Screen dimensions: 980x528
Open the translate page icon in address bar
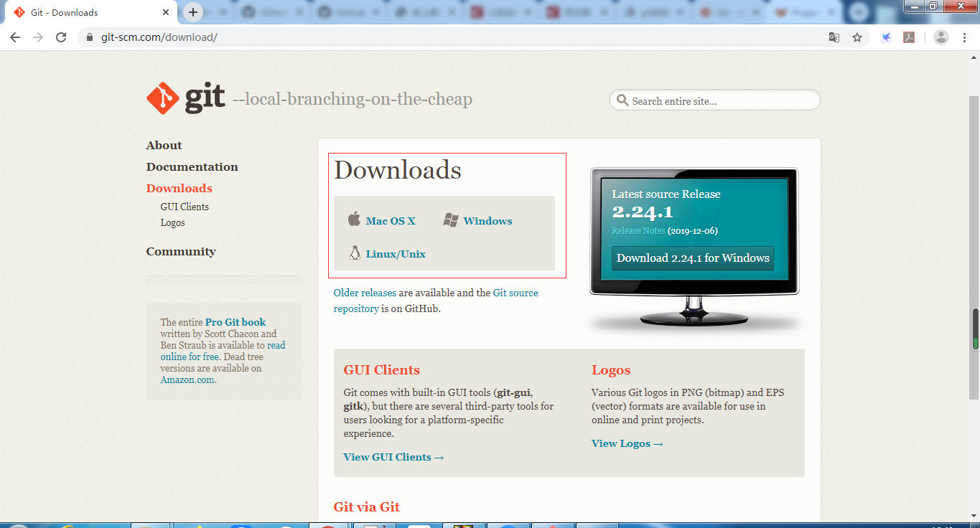(834, 37)
